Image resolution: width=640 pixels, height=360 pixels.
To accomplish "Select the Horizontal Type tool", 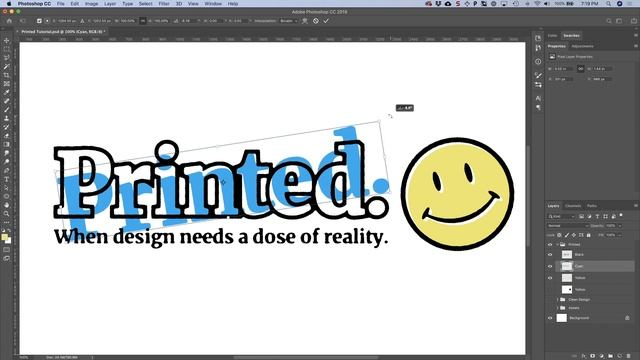I will pos(7,179).
